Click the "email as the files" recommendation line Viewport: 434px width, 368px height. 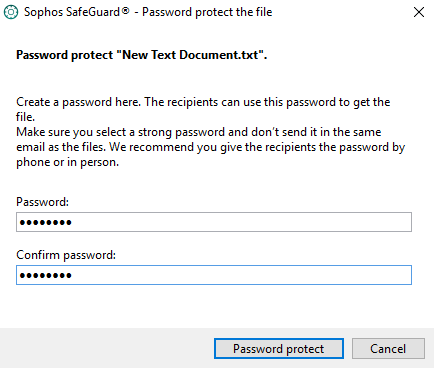pyautogui.click(x=210, y=147)
